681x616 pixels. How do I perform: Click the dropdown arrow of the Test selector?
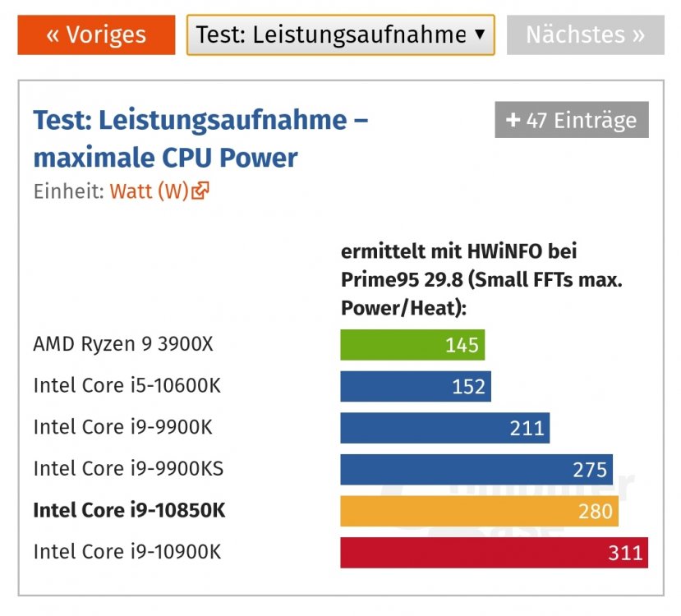[x=480, y=34]
